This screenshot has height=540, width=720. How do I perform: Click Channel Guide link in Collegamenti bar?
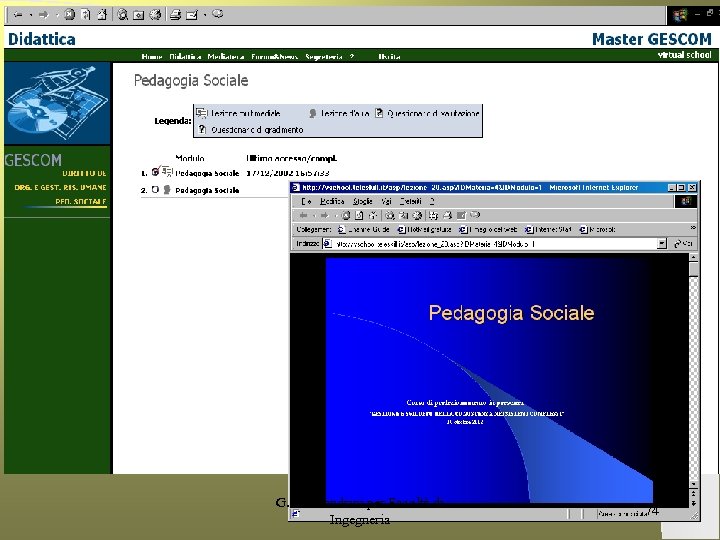pyautogui.click(x=364, y=229)
